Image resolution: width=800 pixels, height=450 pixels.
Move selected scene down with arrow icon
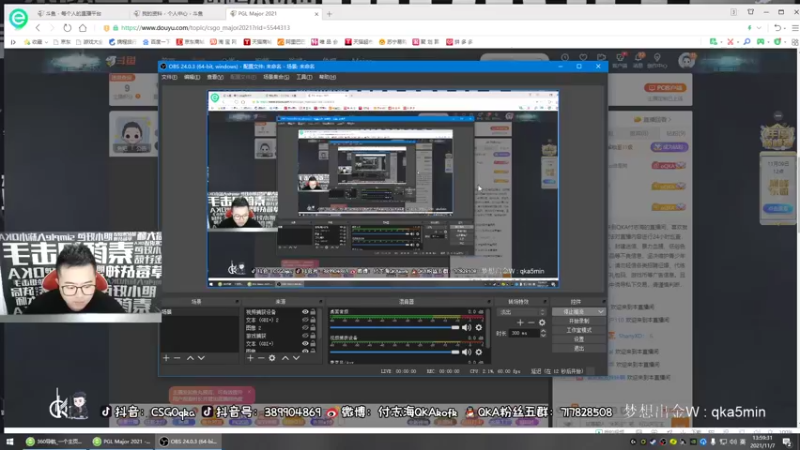[201, 358]
